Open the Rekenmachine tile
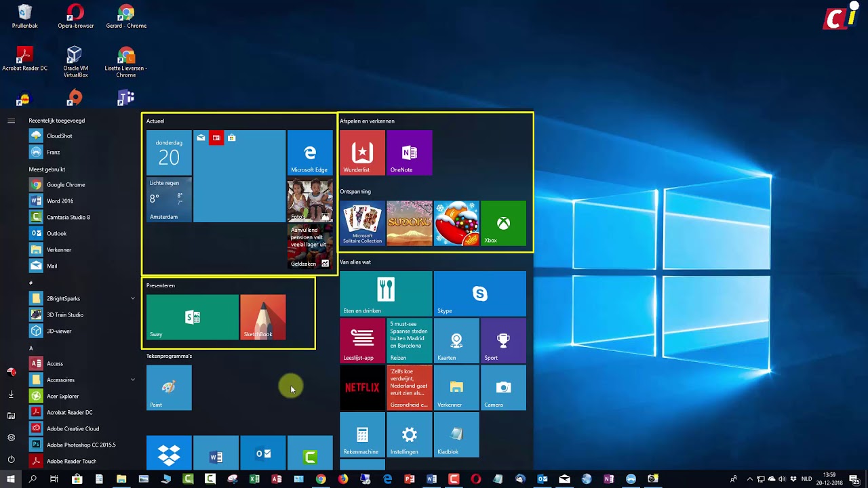 (362, 435)
